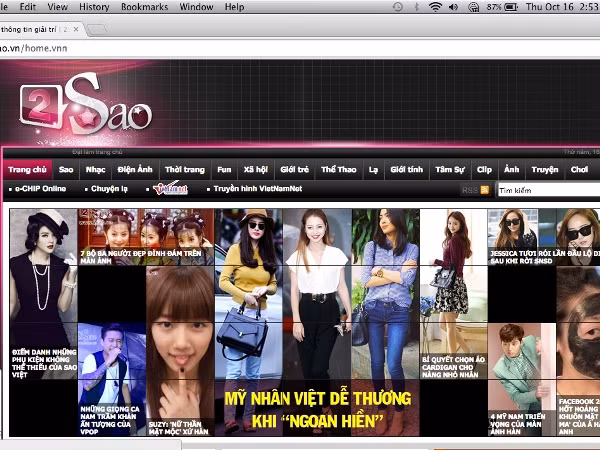Viewport: 600px width, 450px height.
Task: Close the current browser tab
Action: (76, 29)
